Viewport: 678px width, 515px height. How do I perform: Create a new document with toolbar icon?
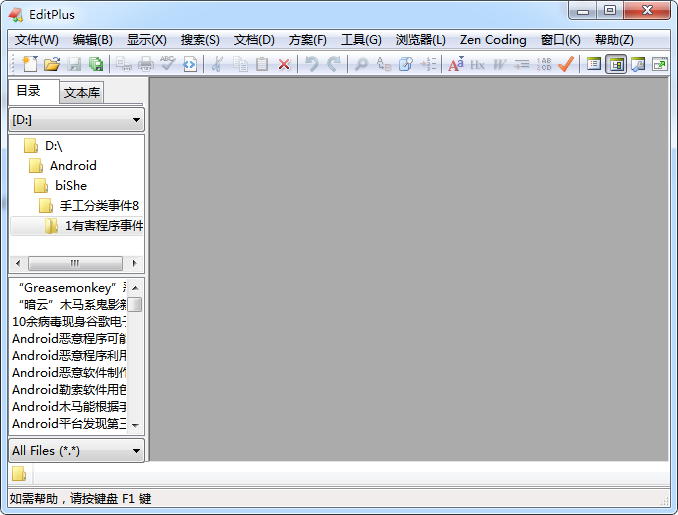click(29, 64)
